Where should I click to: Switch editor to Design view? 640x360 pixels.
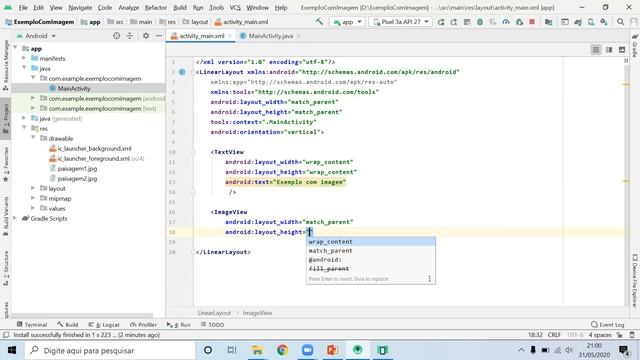click(x=622, y=50)
